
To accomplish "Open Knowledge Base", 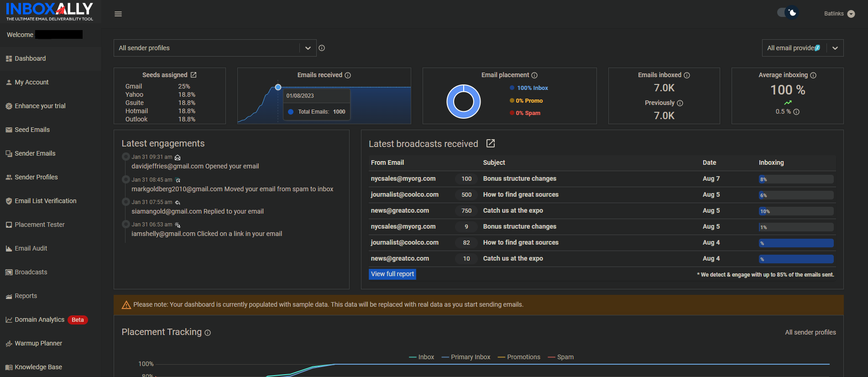I will [51, 367].
